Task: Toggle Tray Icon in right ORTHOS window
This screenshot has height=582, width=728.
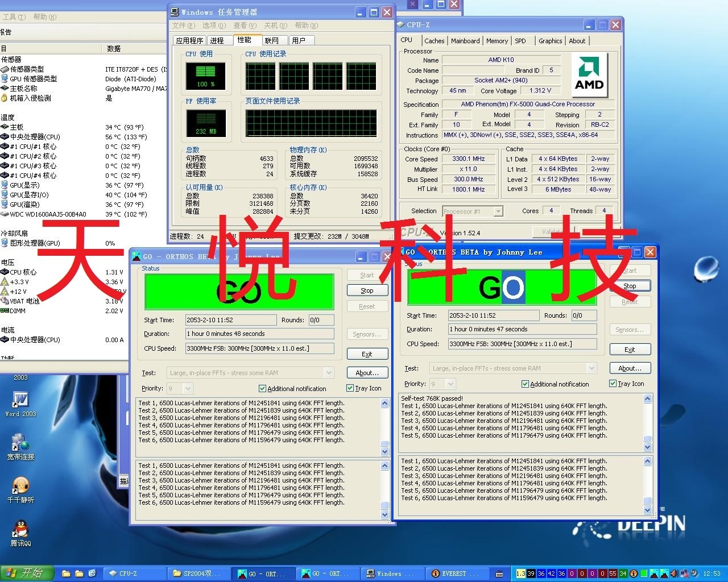Action: point(613,384)
